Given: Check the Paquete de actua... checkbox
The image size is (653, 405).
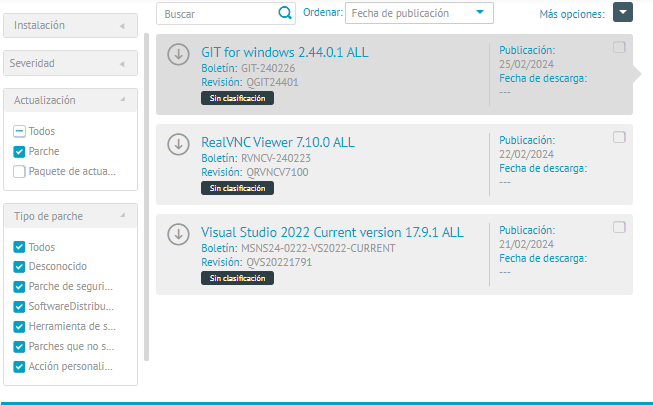Looking at the screenshot, I should (x=19, y=172).
